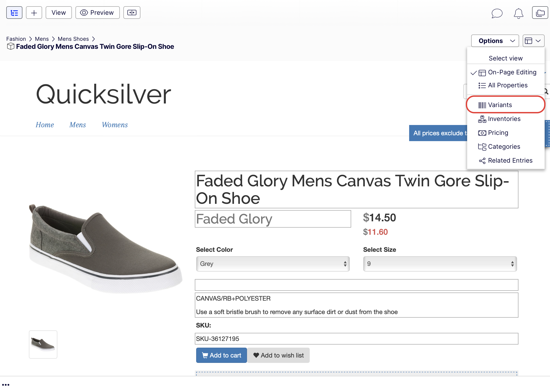This screenshot has height=392, width=550.
Task: Choose Variants from the view menu
Action: 500,105
